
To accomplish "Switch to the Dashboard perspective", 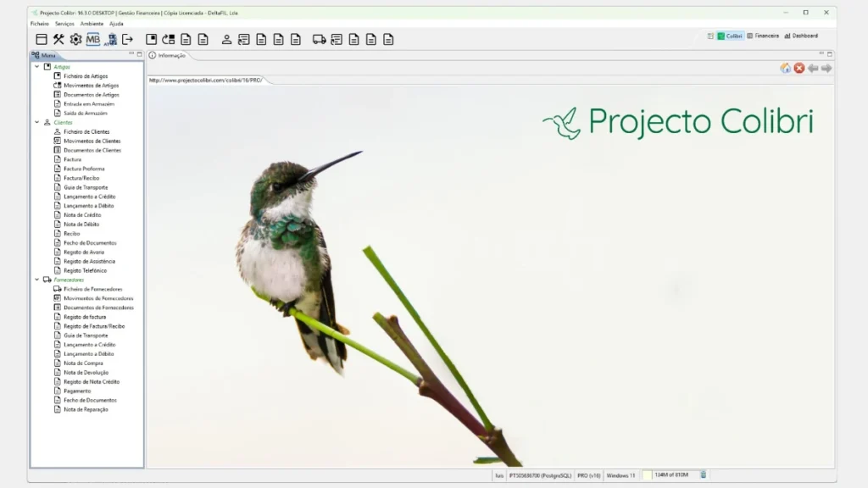I will click(x=801, y=36).
